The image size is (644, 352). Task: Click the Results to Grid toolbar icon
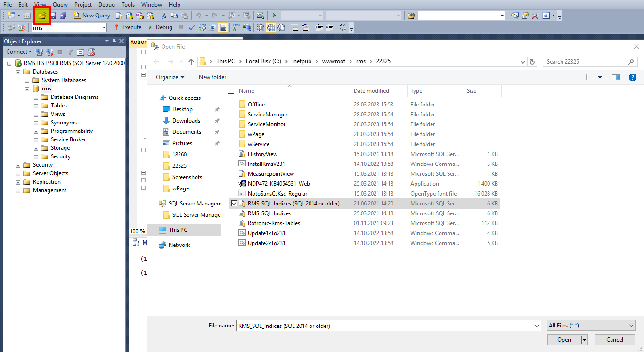point(270,27)
